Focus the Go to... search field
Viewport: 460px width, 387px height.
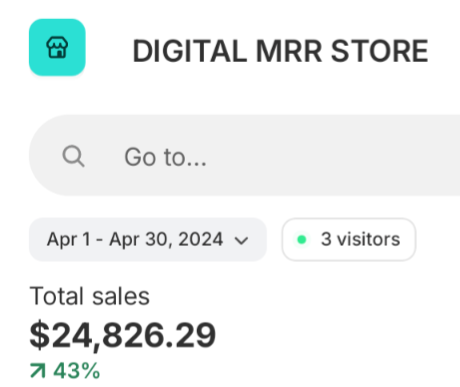coord(244,155)
